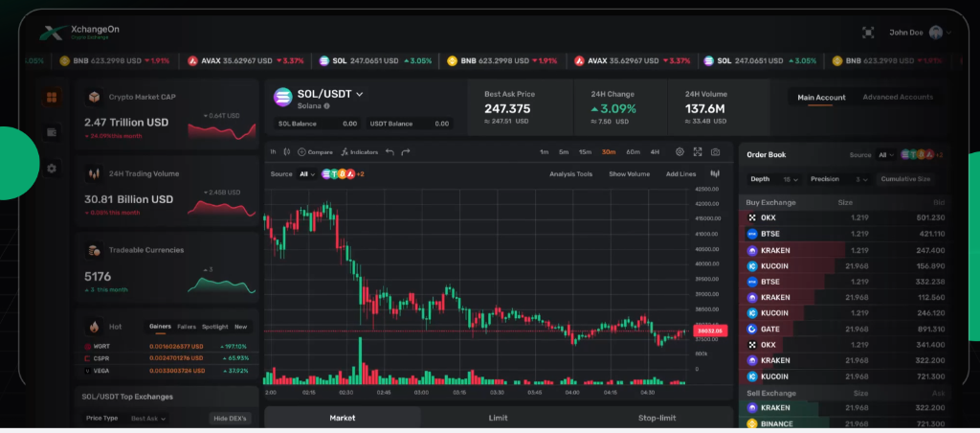Toggle Cumulative Size in Order Book

click(905, 179)
